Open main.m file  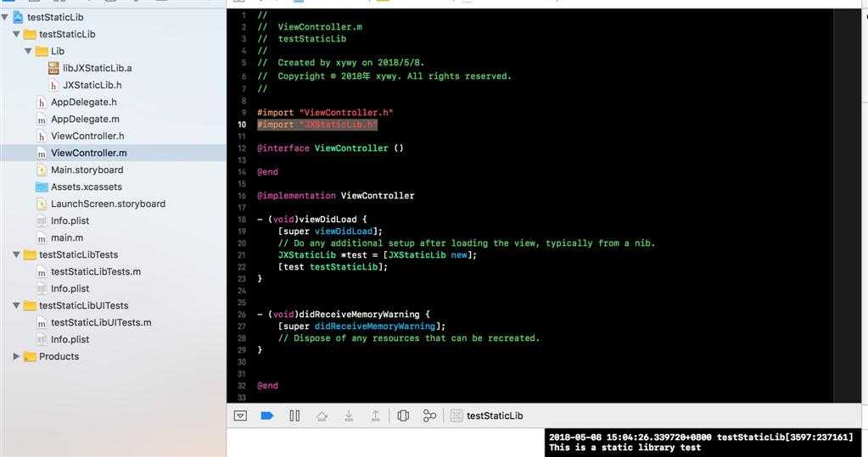tap(67, 238)
